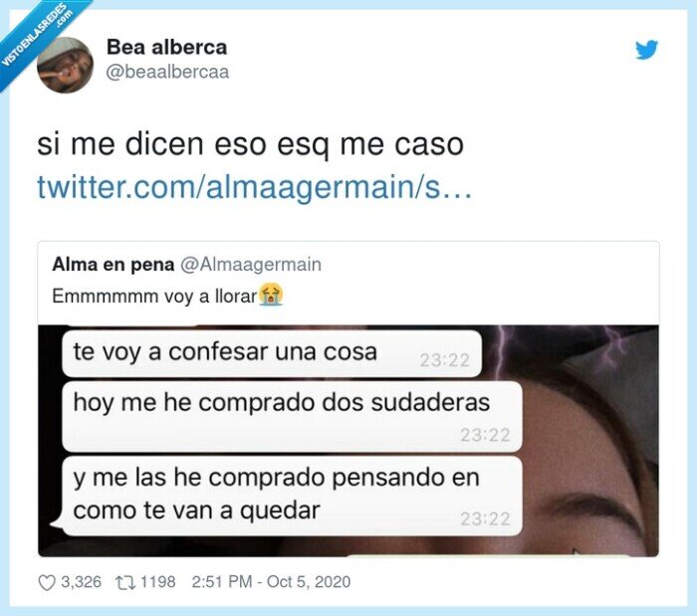Click the retweet arrows icon
The width and height of the screenshot is (697, 616).
125,582
